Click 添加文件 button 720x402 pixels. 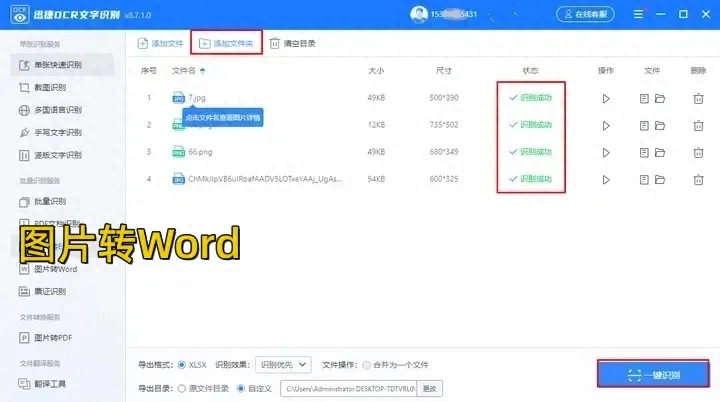160,44
